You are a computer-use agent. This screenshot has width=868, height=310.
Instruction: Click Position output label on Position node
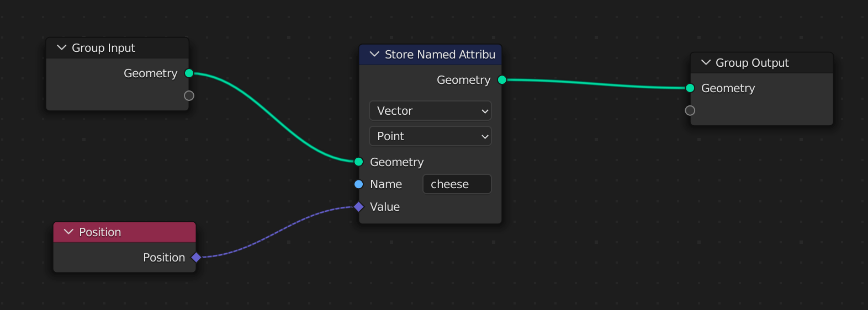[164, 258]
